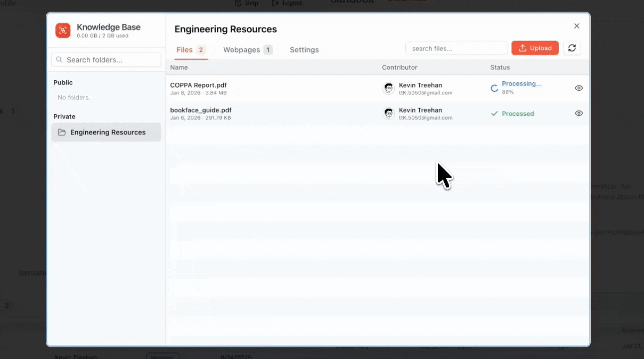Screen dimensions: 644x359
Task: Toggle the eye icon for bookface_guide.pdf
Action: click(579, 113)
